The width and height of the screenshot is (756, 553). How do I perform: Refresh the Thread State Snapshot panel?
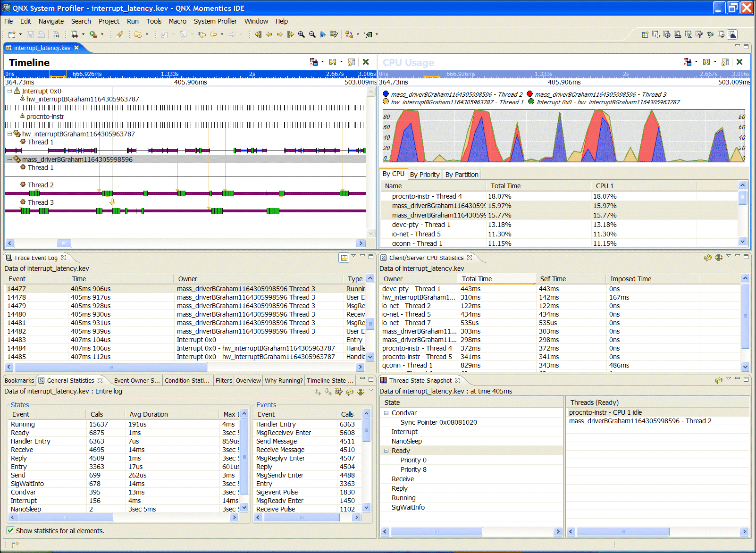point(719,380)
